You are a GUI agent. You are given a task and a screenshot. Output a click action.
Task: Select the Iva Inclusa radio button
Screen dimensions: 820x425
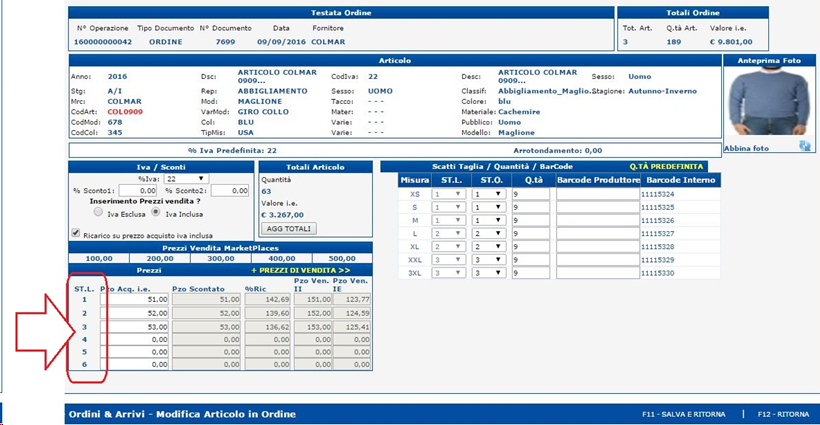coord(155,212)
